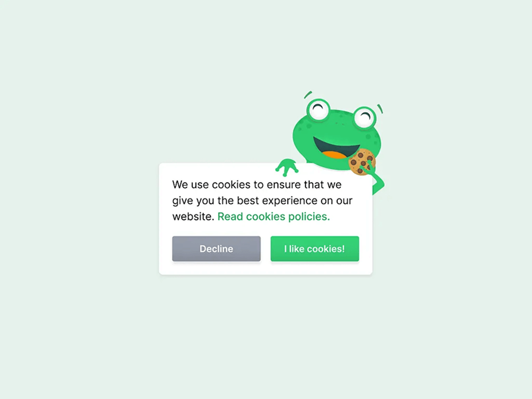Click the frog's right eye

[364, 117]
